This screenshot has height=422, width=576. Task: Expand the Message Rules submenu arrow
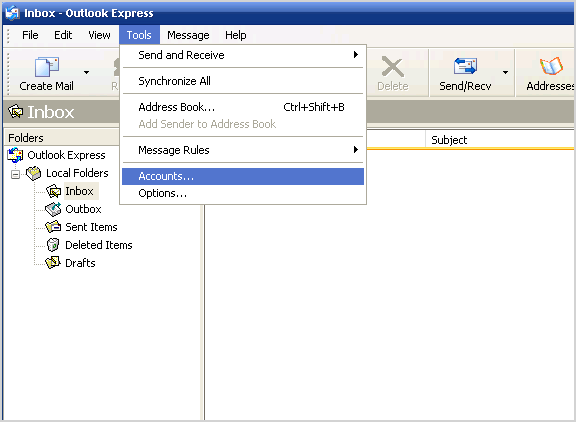click(x=355, y=149)
